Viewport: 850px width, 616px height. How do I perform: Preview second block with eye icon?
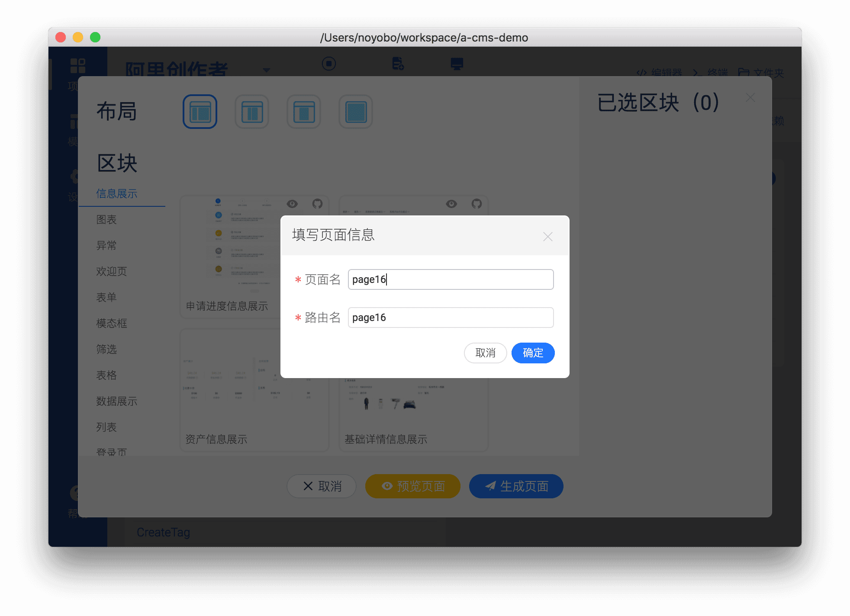[x=451, y=204]
